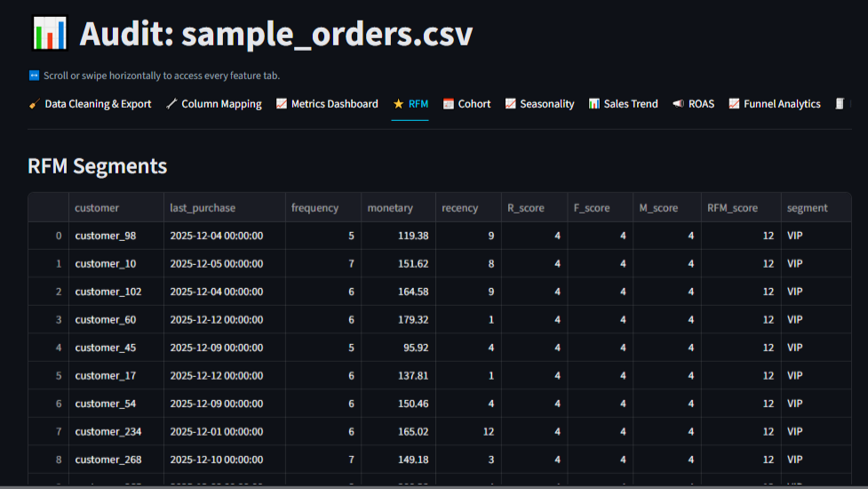868x489 pixels.
Task: Select the customer_45 cell
Action: [116, 348]
